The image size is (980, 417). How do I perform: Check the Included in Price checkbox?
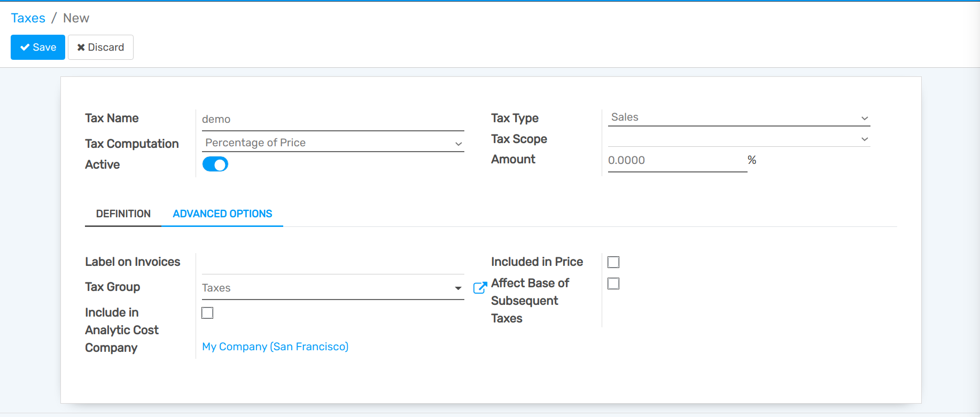tap(613, 262)
